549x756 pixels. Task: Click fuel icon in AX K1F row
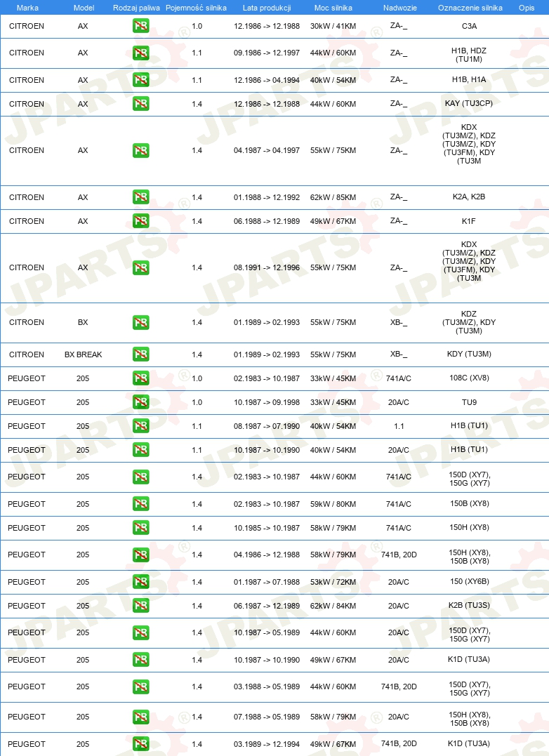[x=140, y=221]
